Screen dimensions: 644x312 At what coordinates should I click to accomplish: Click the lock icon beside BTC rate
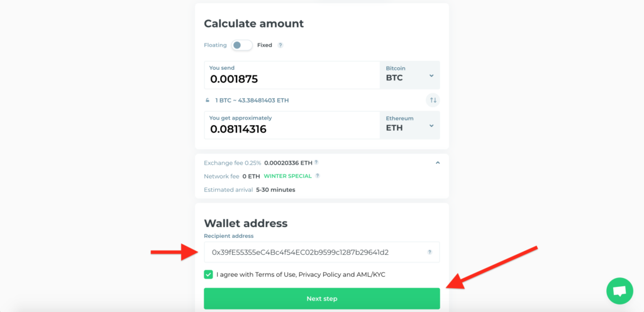pyautogui.click(x=208, y=100)
